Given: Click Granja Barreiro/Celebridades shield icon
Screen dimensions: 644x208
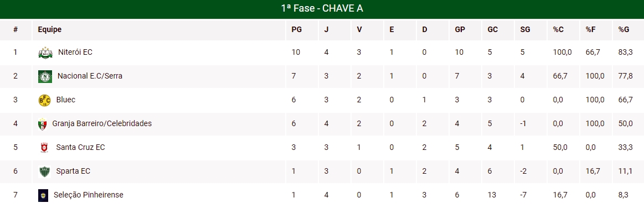Looking at the screenshot, I should pyautogui.click(x=42, y=124).
